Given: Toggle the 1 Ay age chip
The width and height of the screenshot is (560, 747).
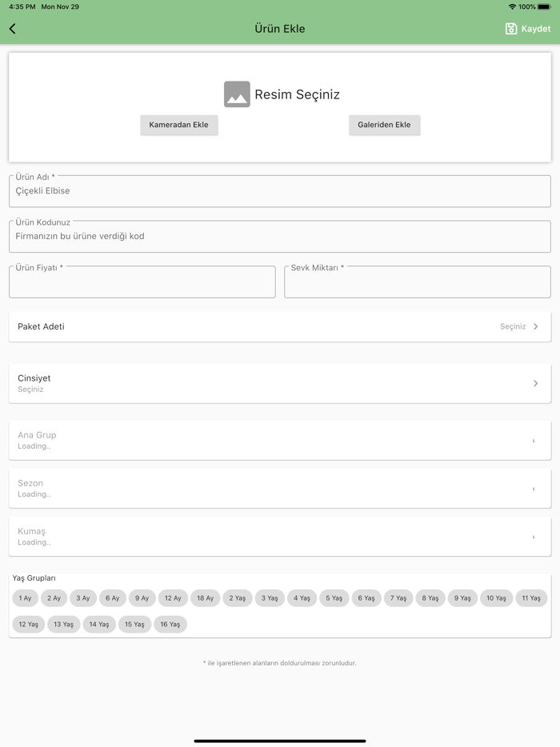Looking at the screenshot, I should (x=26, y=598).
